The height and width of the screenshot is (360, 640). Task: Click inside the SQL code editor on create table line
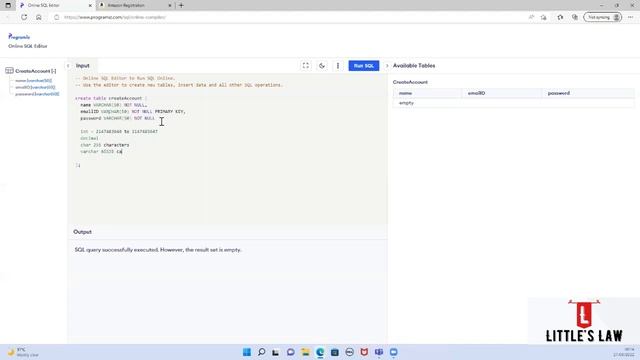point(110,98)
